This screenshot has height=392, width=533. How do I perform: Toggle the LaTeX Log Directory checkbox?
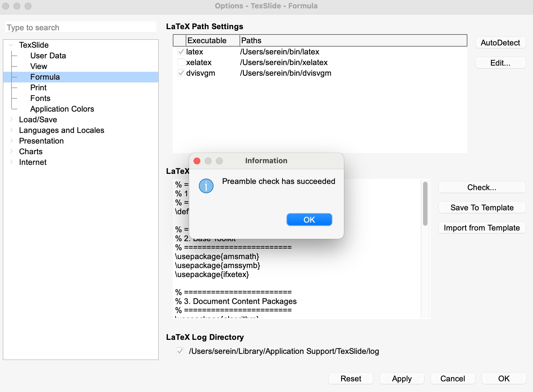(x=180, y=351)
